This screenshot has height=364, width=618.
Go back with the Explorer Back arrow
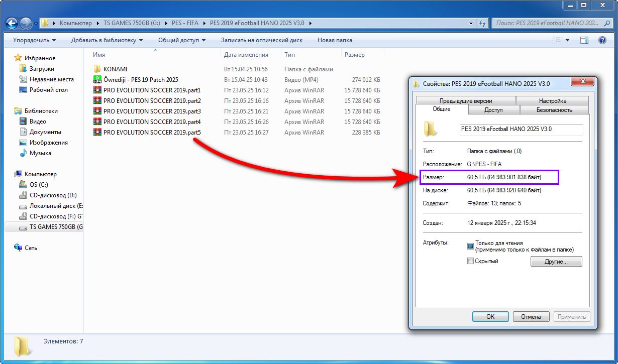pos(12,23)
